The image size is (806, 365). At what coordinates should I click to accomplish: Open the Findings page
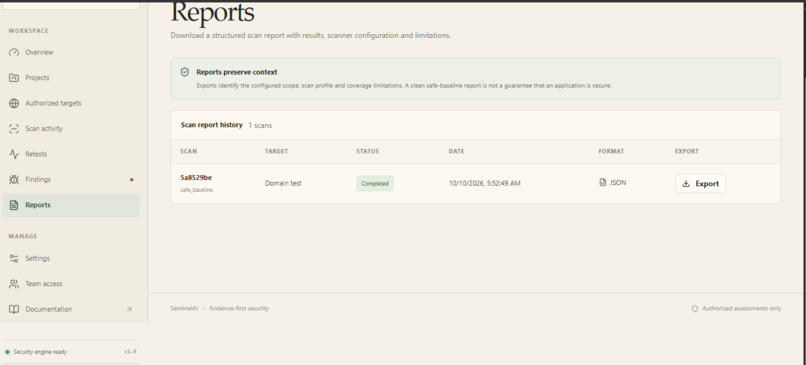tap(70, 179)
